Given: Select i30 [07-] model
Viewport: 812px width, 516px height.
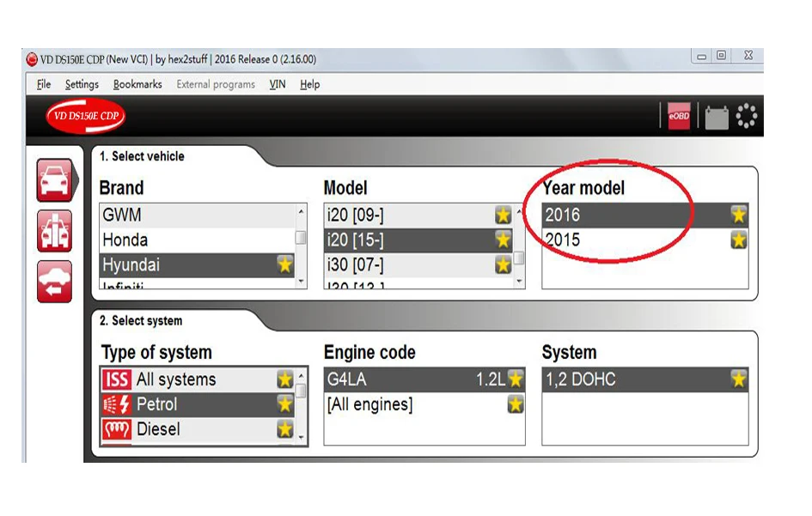Looking at the screenshot, I should [418, 264].
